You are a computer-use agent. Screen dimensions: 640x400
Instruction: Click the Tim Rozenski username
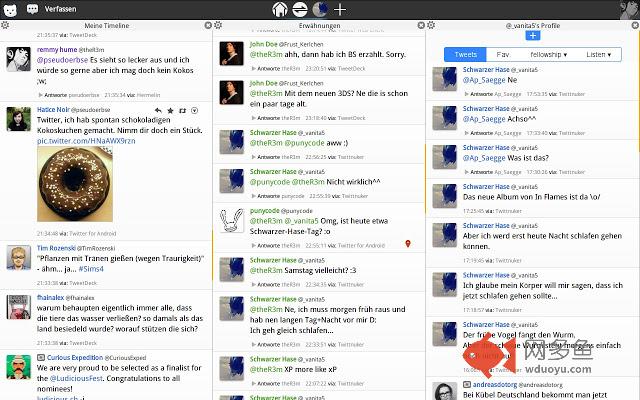(56, 248)
